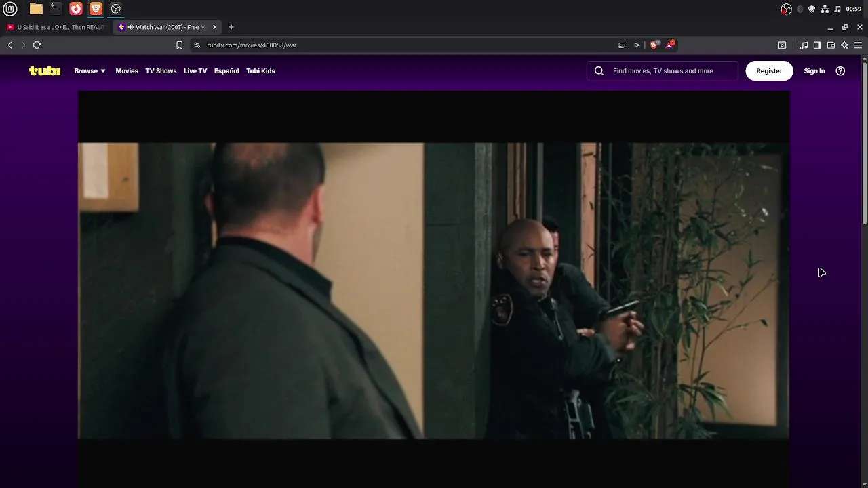Open the network connections tray icon
The width and height of the screenshot is (868, 488).
pyautogui.click(x=825, y=9)
